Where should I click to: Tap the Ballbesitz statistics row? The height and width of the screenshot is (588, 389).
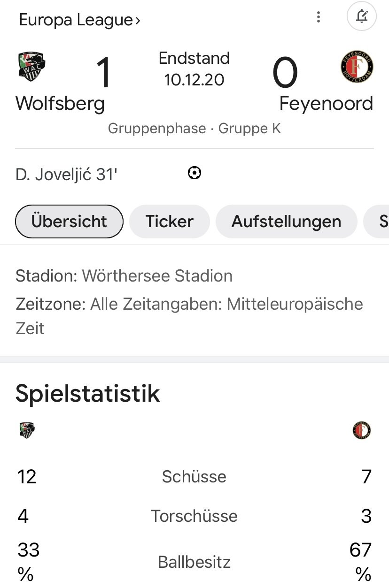coord(194,562)
